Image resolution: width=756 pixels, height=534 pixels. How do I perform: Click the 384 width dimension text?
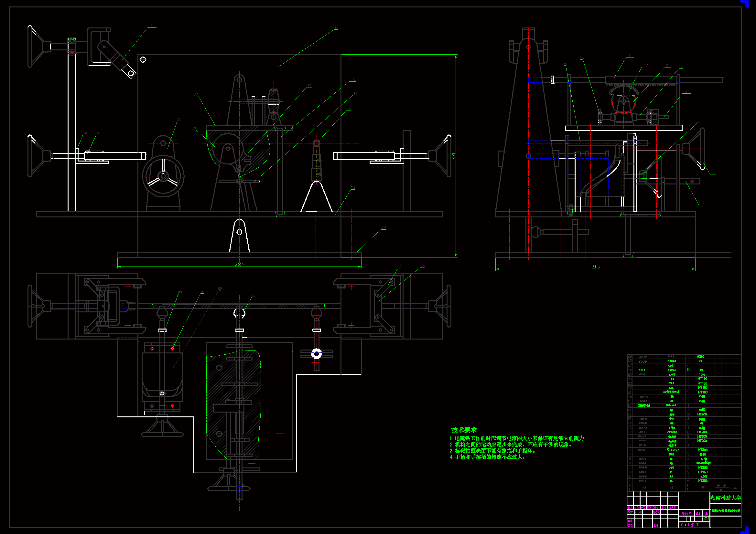[x=239, y=264]
